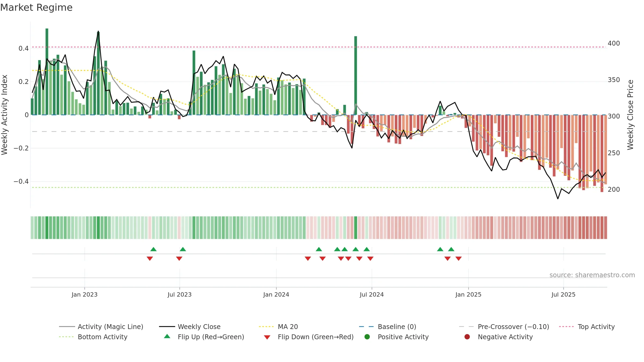Viewport: 644px width, 362px height.
Task: Click the pink dotted Top Activity legend swatch
Action: (x=566, y=327)
